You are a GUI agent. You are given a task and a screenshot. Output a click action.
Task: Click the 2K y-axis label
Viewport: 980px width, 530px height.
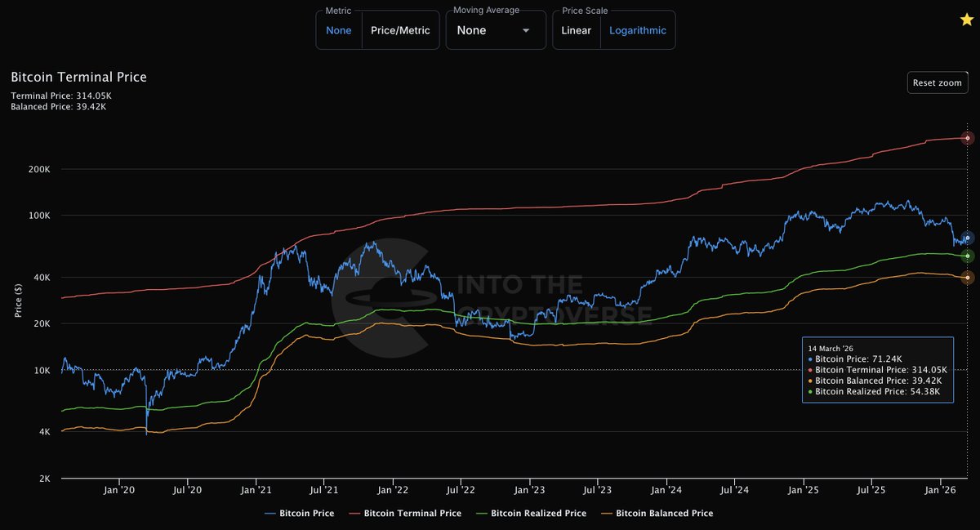click(x=44, y=479)
